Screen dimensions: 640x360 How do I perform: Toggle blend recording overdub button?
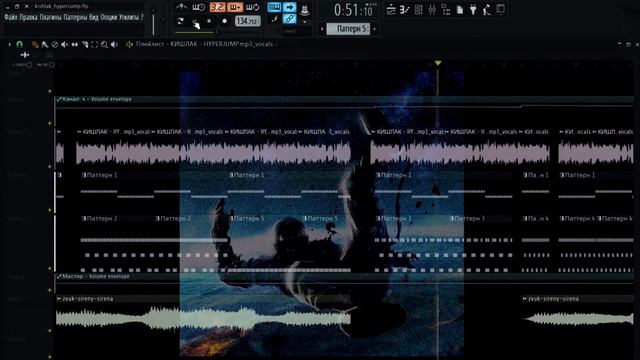tap(236, 7)
